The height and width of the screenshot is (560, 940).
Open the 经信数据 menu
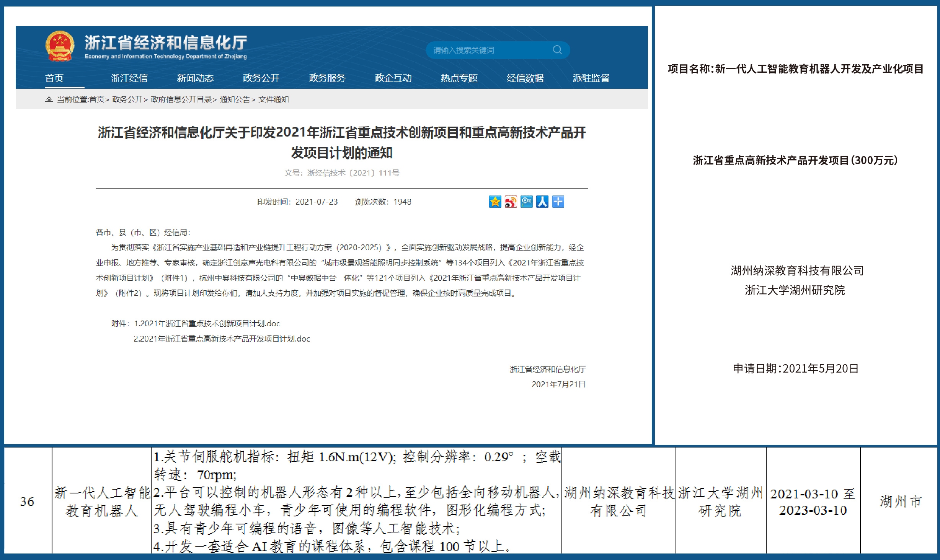click(525, 78)
